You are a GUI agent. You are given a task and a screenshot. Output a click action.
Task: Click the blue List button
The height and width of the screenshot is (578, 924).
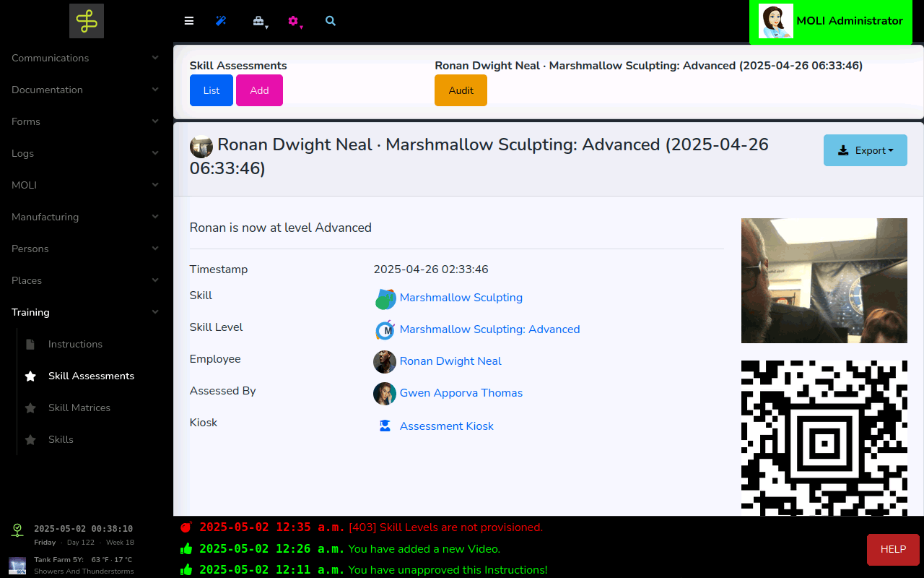coord(212,90)
